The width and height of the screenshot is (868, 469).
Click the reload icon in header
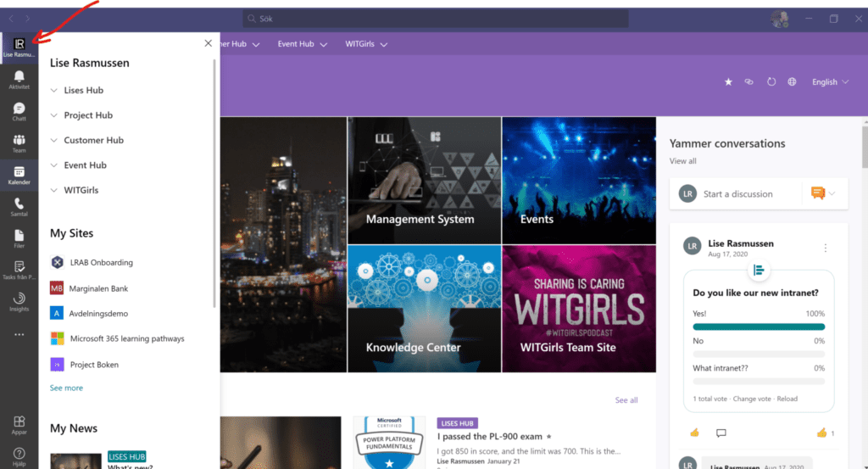[771, 82]
